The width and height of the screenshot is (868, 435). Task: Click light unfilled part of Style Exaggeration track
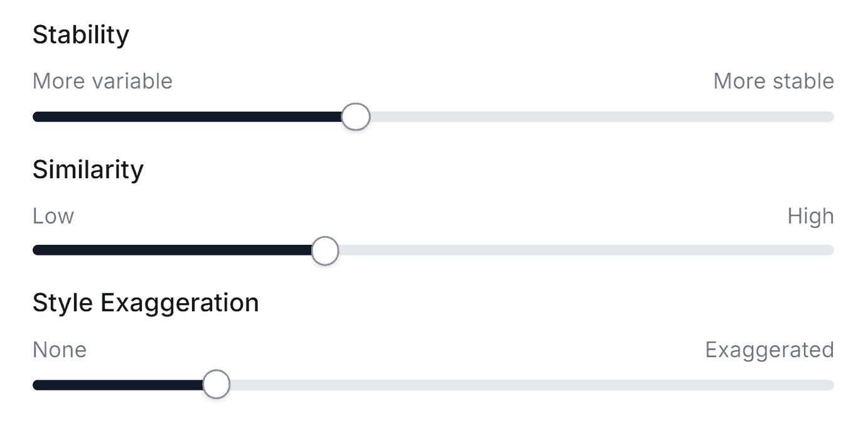pos(527,385)
